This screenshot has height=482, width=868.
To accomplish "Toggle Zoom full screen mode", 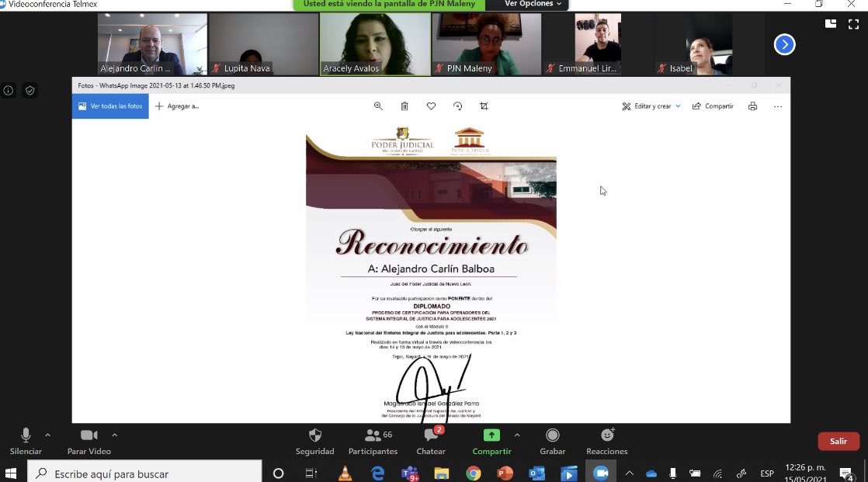I will coord(853,24).
